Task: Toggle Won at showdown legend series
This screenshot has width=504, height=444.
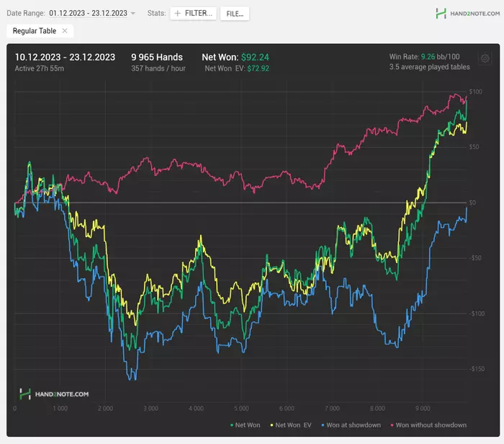Action: tap(353, 425)
